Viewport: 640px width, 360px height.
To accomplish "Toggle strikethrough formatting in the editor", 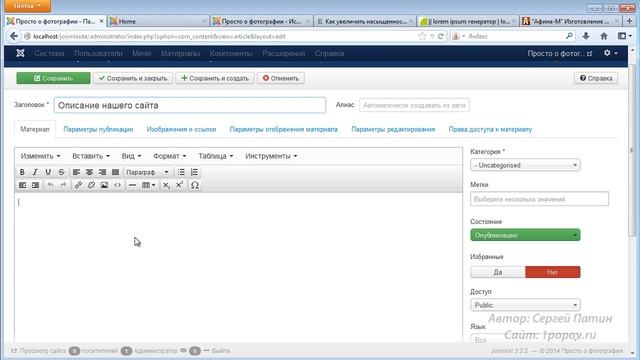I will tap(61, 172).
